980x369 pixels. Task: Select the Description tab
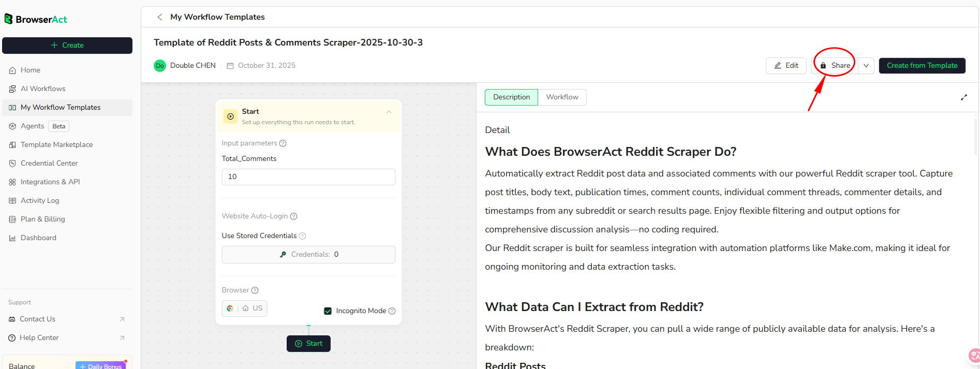click(511, 97)
